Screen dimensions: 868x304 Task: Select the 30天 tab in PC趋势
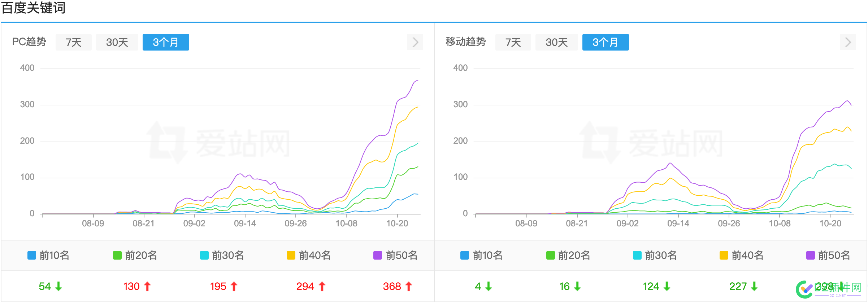click(117, 42)
